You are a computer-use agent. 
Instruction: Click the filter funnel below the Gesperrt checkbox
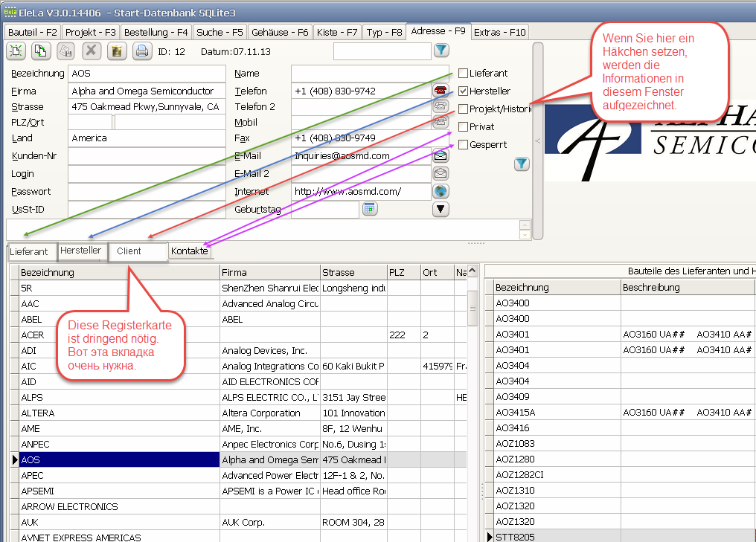tap(521, 164)
